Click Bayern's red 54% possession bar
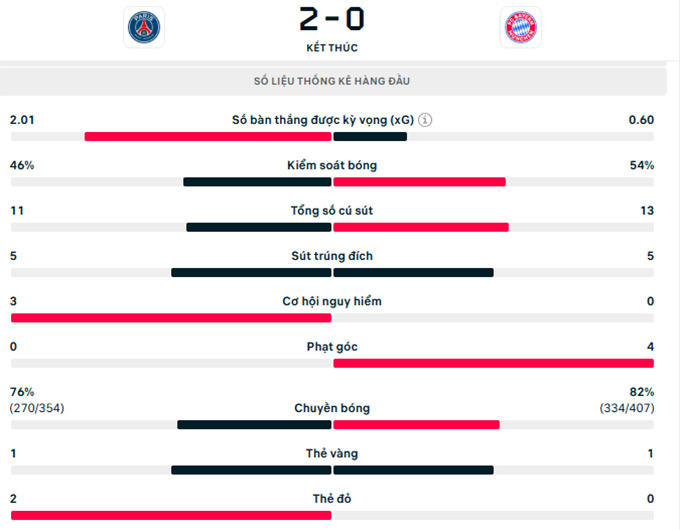Image resolution: width=680 pixels, height=530 pixels. pyautogui.click(x=419, y=182)
